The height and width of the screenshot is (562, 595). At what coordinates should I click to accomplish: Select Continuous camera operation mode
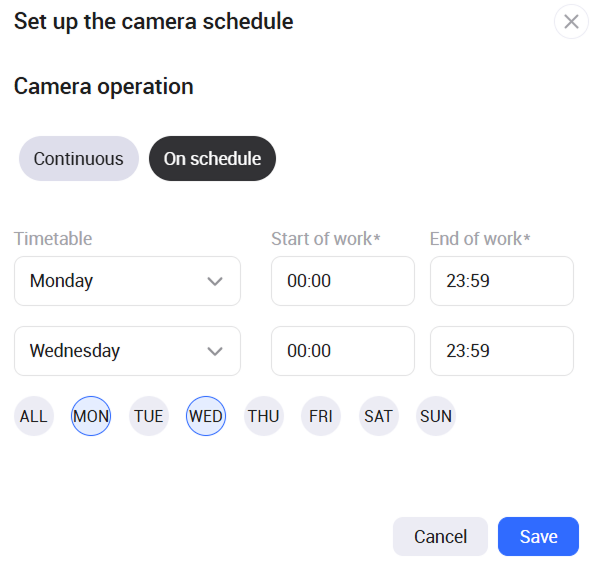(79, 159)
